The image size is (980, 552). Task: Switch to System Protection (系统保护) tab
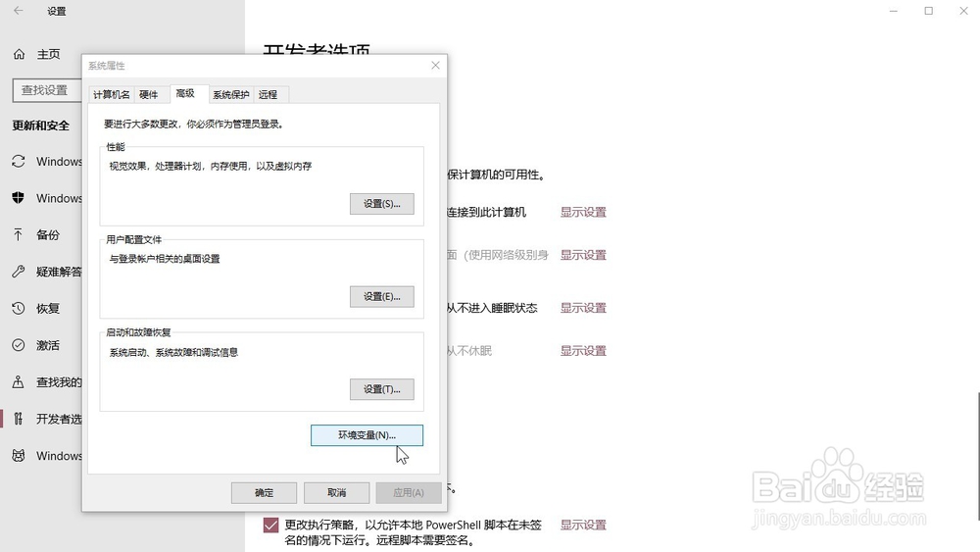pyautogui.click(x=230, y=94)
